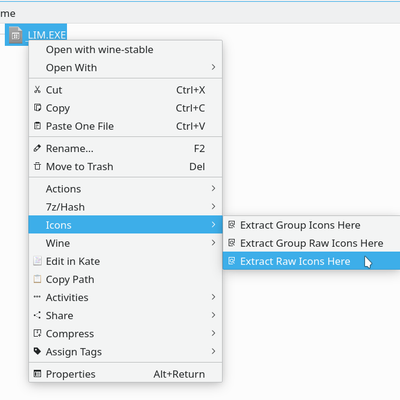This screenshot has height=400, width=400.
Task: Click icon beside Extract Raw Icons Here
Action: [x=232, y=261]
